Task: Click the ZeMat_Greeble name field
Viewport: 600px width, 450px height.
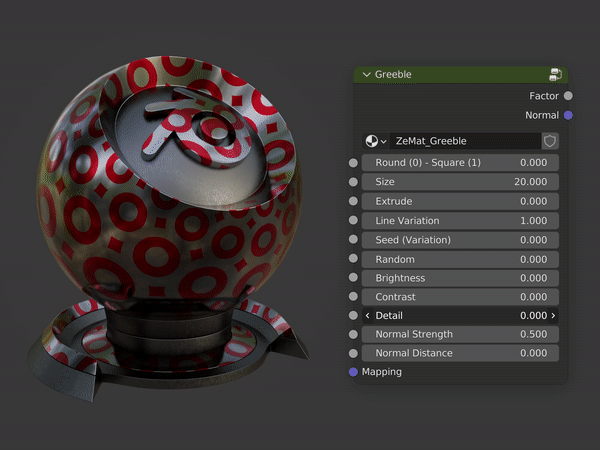Action: click(465, 141)
